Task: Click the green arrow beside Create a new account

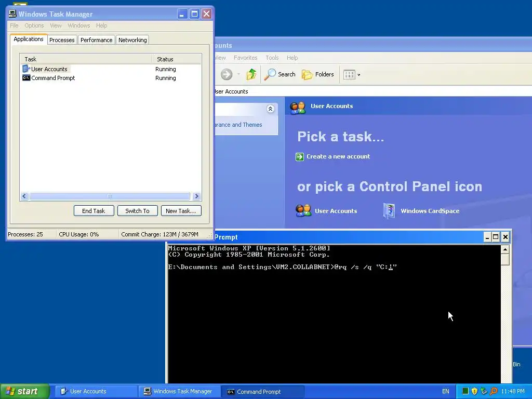Action: click(300, 157)
